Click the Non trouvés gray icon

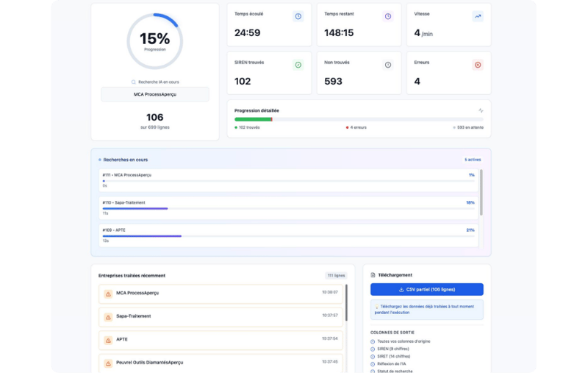[388, 65]
